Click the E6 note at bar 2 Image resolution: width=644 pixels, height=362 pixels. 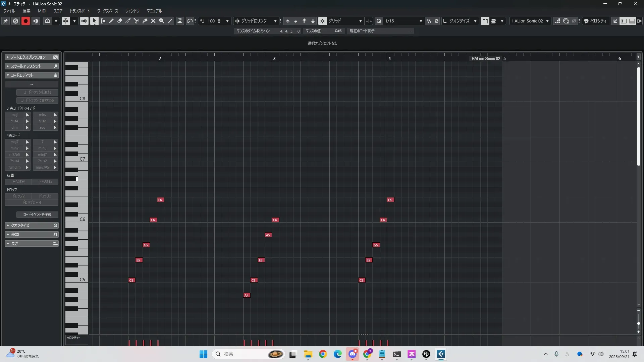(x=160, y=200)
